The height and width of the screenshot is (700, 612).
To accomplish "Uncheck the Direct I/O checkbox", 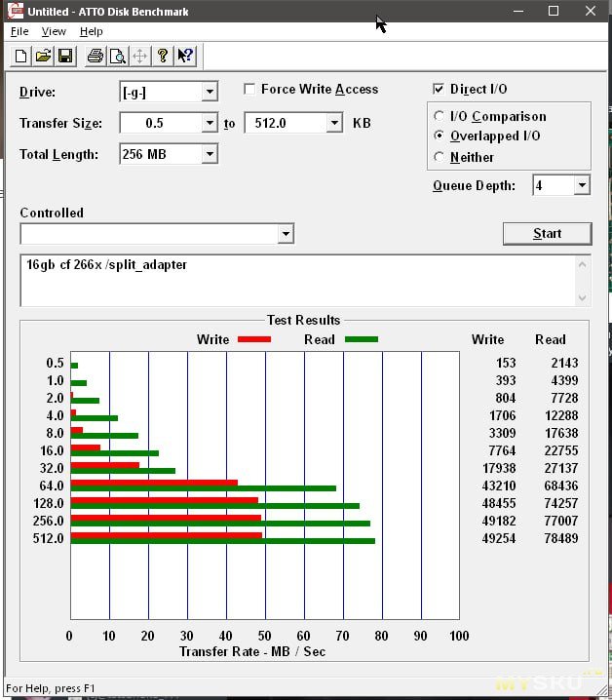I will (439, 90).
